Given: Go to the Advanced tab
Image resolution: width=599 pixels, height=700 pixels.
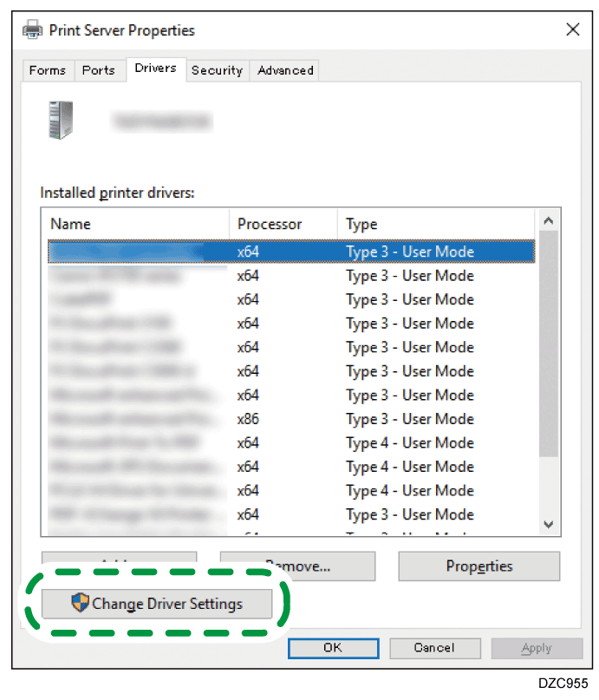Looking at the screenshot, I should tap(285, 70).
